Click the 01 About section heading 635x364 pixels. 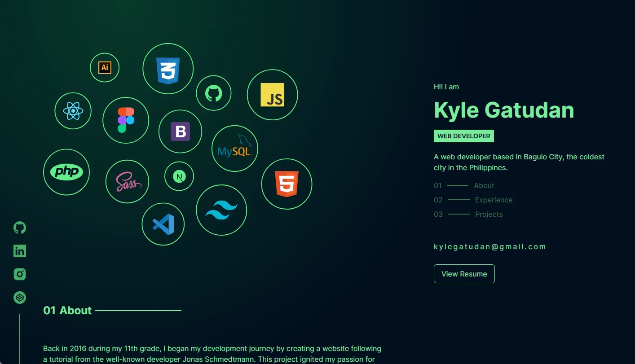(67, 311)
